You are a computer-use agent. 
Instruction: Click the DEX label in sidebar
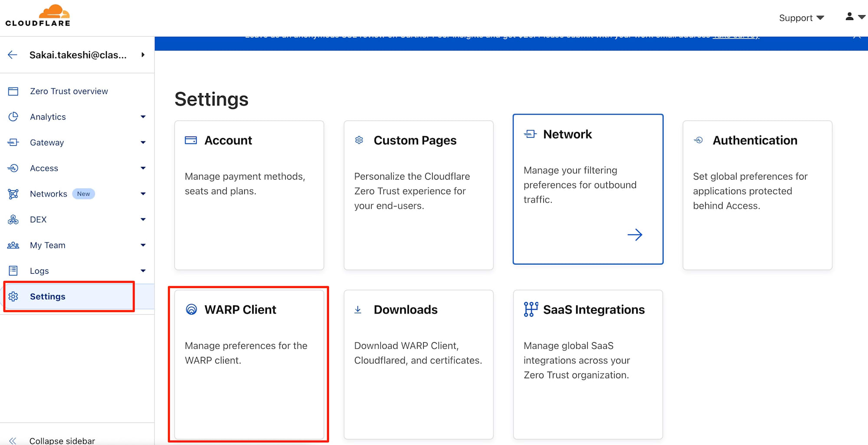point(38,219)
